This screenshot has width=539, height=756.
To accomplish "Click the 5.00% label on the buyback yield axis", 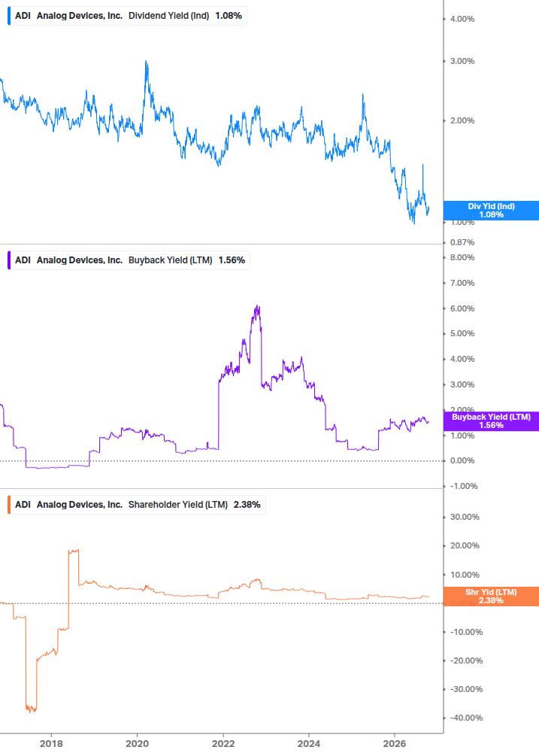I will click(462, 334).
